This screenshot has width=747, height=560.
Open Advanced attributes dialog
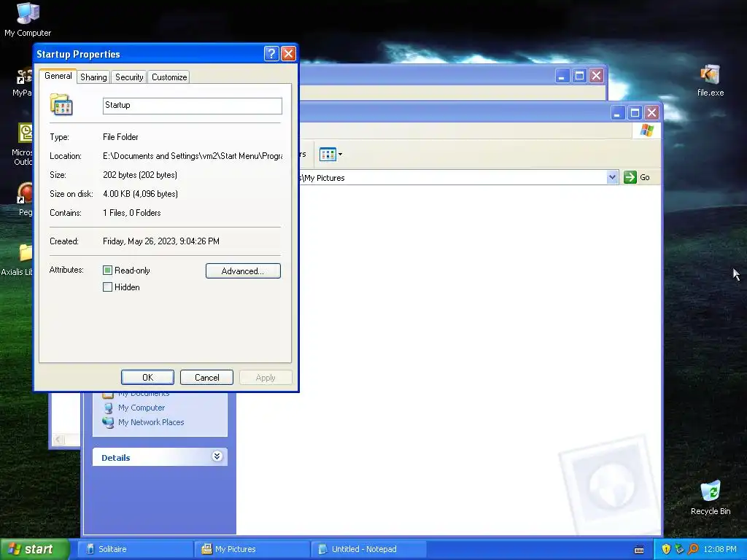point(243,271)
